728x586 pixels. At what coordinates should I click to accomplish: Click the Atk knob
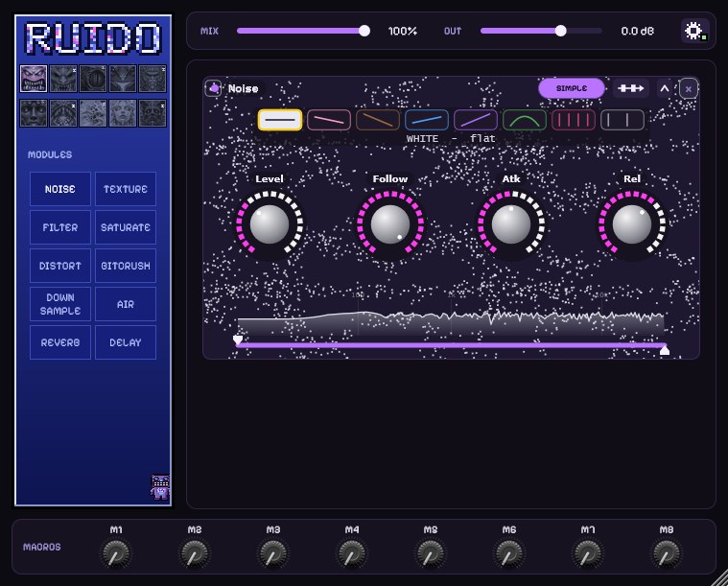tap(511, 223)
